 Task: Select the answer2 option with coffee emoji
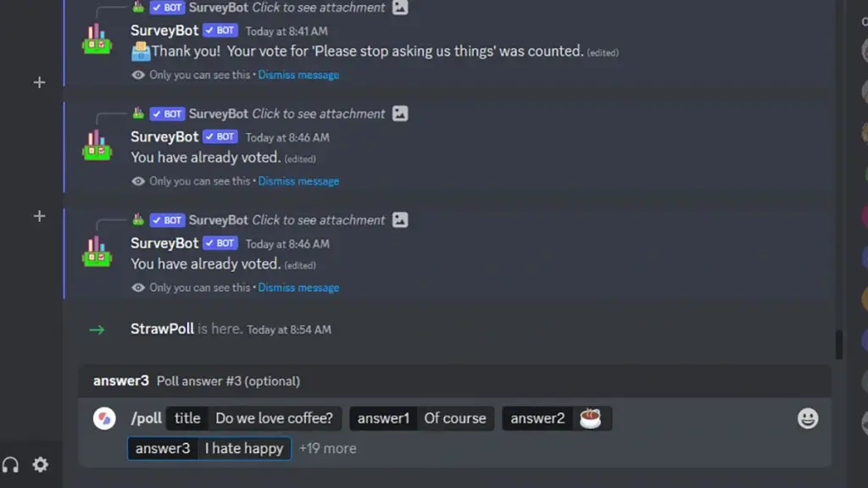click(x=557, y=419)
